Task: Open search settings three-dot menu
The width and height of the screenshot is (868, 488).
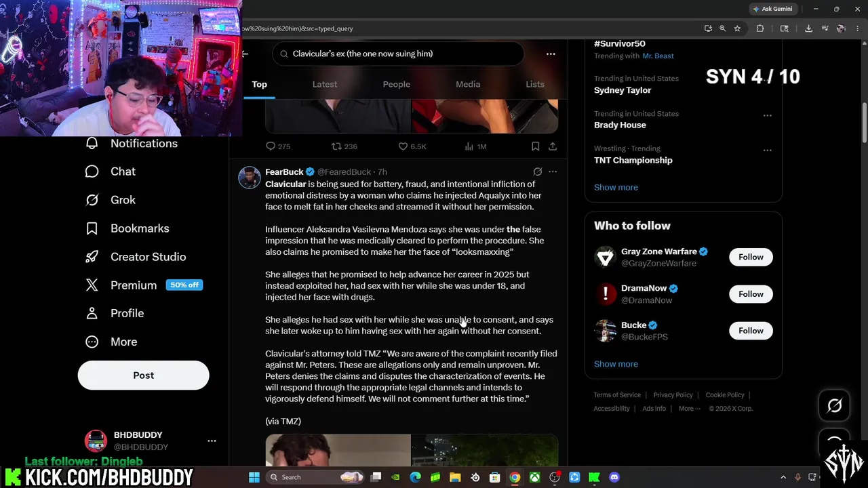Action: 551,54
